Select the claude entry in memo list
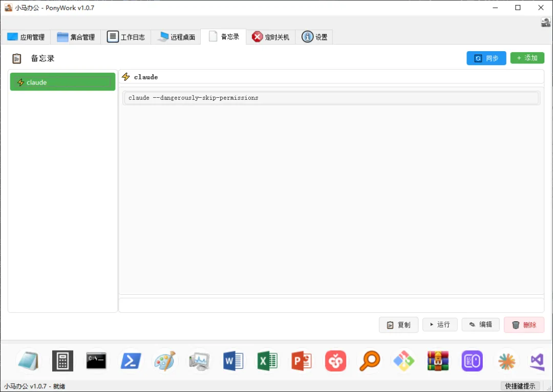553x392 pixels. pyautogui.click(x=62, y=82)
